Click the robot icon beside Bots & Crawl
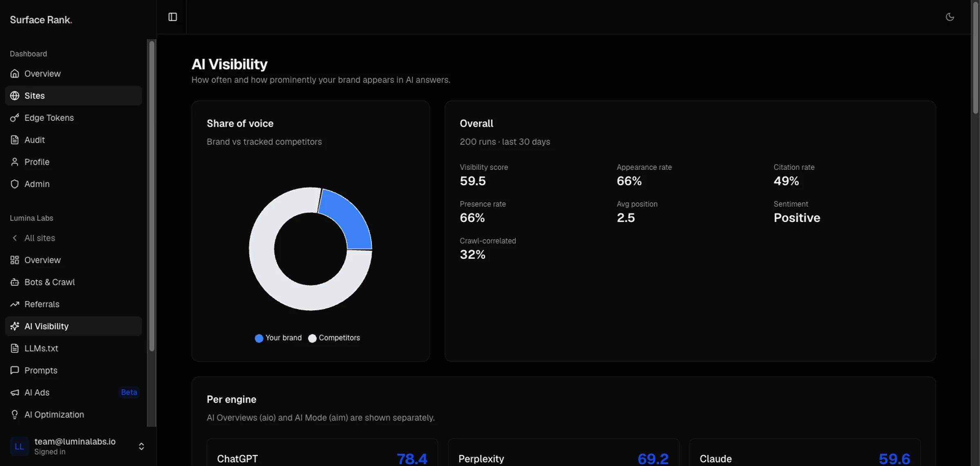Viewport: 980px width, 466px height. coord(15,282)
